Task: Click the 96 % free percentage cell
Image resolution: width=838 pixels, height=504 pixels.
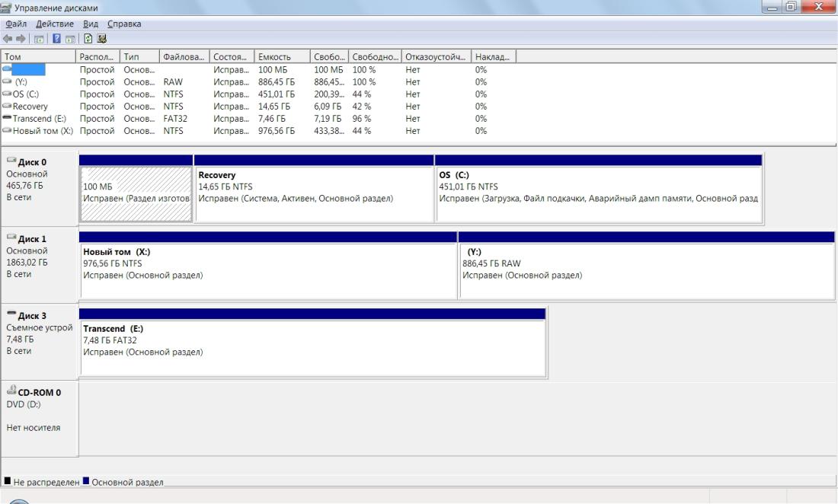Action: coord(362,119)
